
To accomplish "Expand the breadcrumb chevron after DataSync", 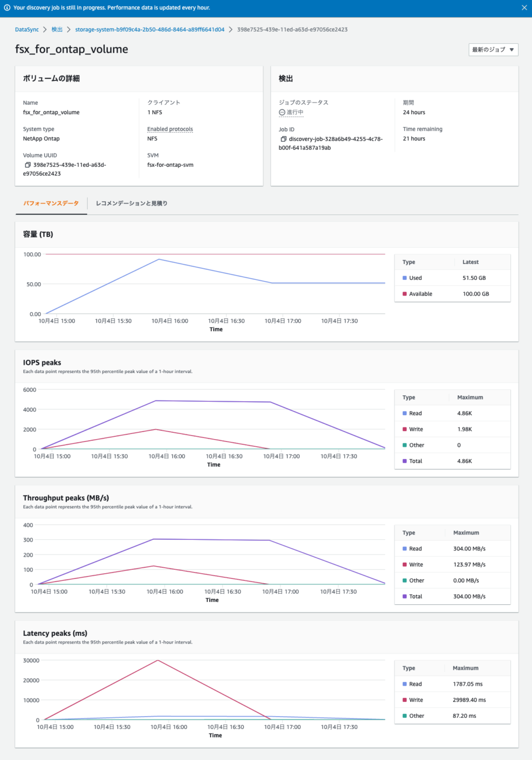I will pyautogui.click(x=44, y=29).
